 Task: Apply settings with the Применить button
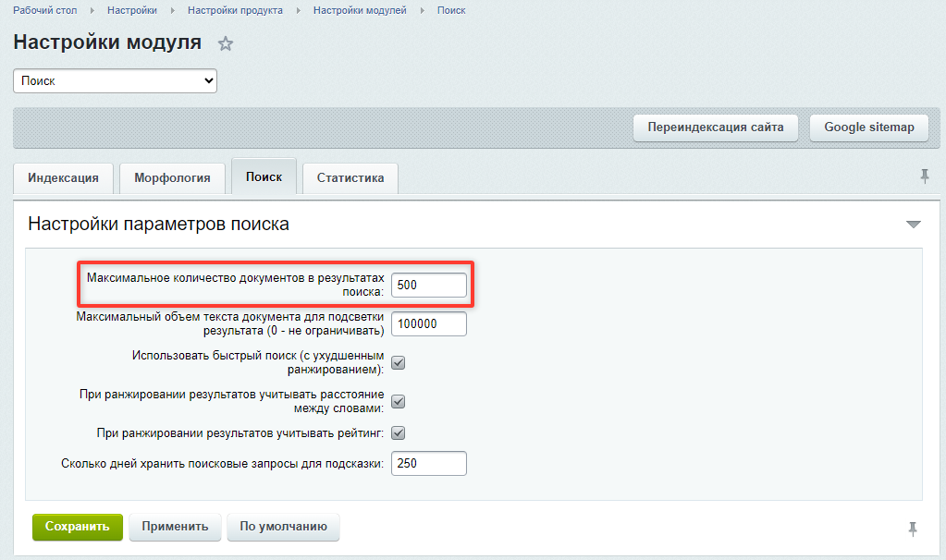coord(175,526)
